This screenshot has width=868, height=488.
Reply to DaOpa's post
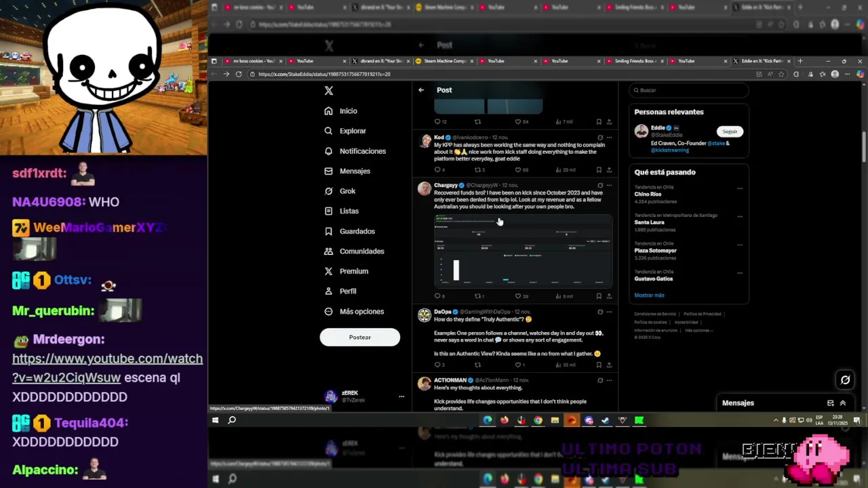tap(438, 365)
